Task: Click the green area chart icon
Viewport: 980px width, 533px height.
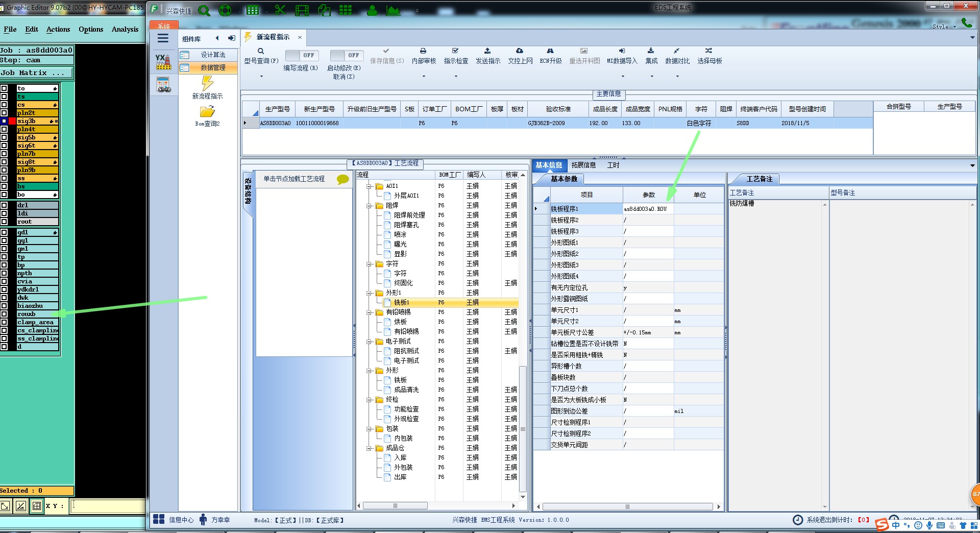Action: (x=393, y=10)
